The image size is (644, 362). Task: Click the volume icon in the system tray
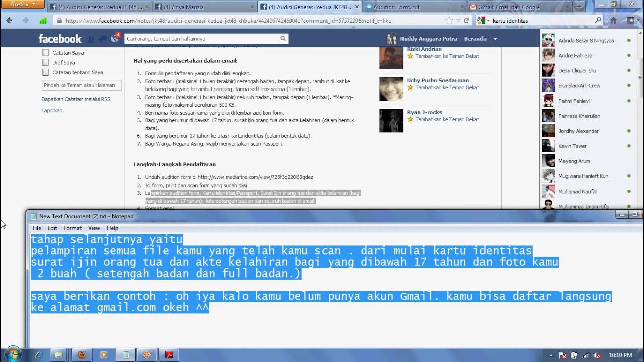[596, 355]
